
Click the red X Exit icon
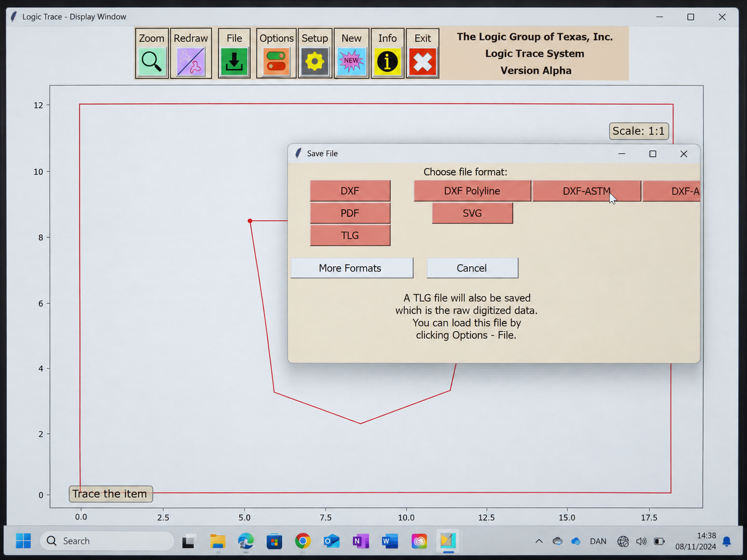point(423,61)
